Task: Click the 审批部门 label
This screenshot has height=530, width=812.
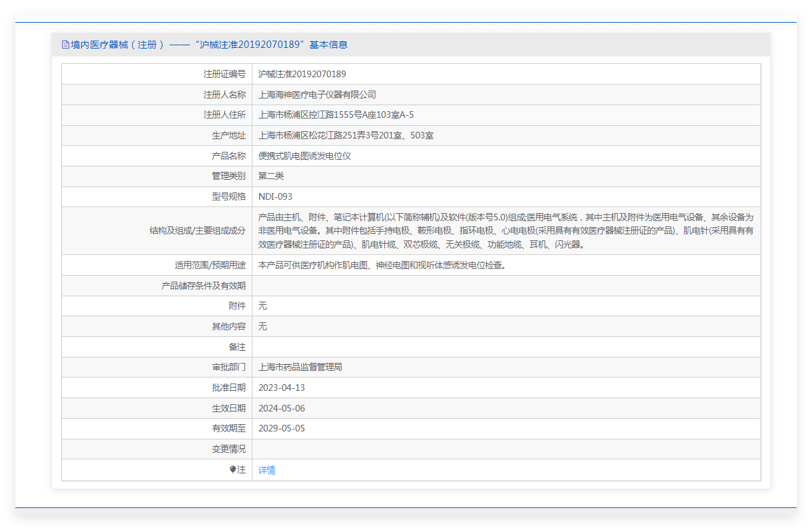Action: point(228,367)
